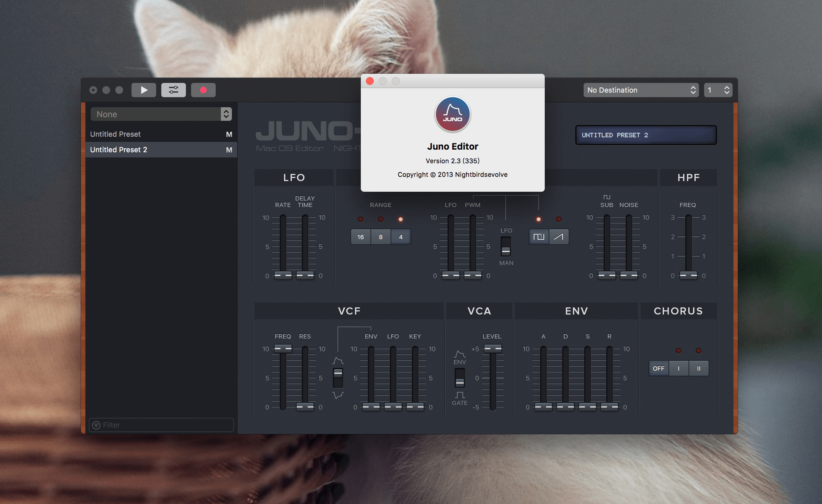Toggle the VCA ENV/GATE switch
822x504 pixels.
[x=460, y=378]
